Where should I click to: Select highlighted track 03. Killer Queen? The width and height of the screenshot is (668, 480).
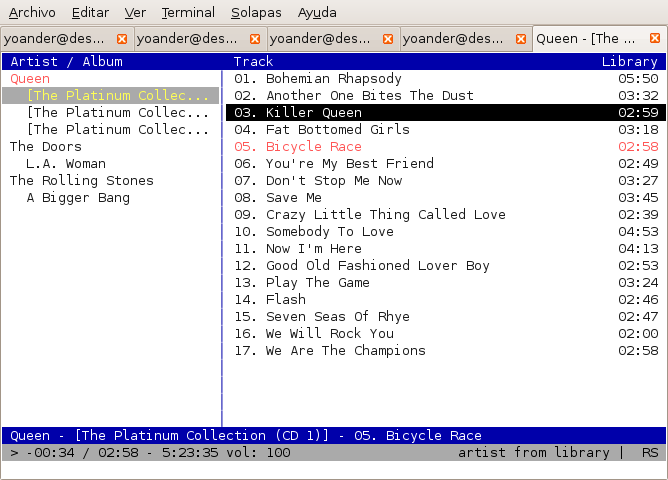click(446, 112)
